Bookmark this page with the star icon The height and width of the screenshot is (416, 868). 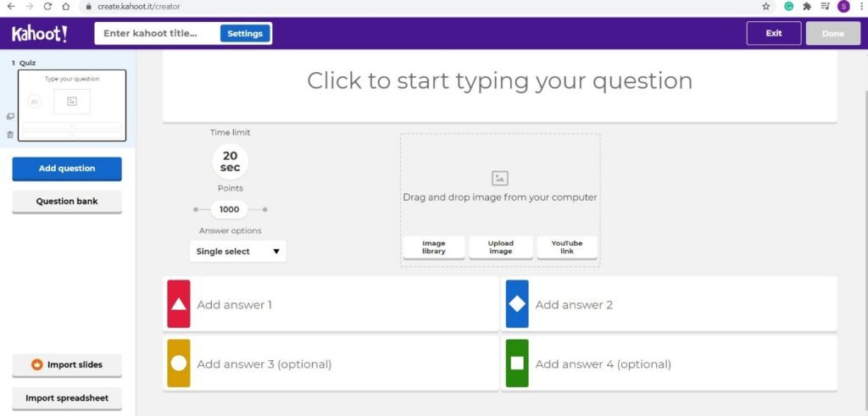766,6
